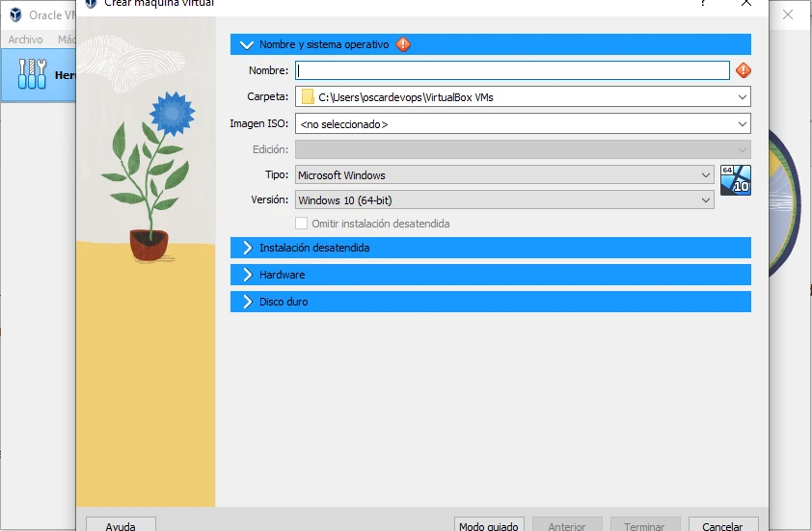
Task: Click the Imagen ISO label
Action: [258, 123]
